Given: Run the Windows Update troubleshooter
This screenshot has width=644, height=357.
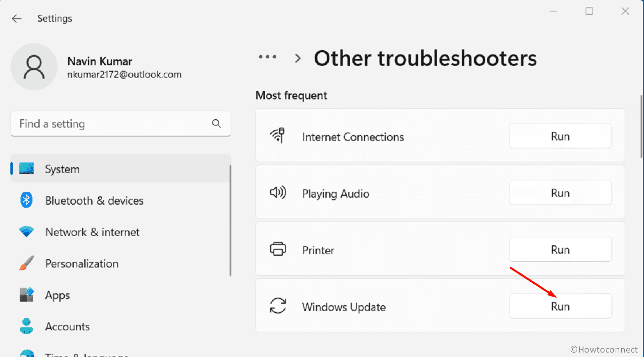Looking at the screenshot, I should (560, 307).
